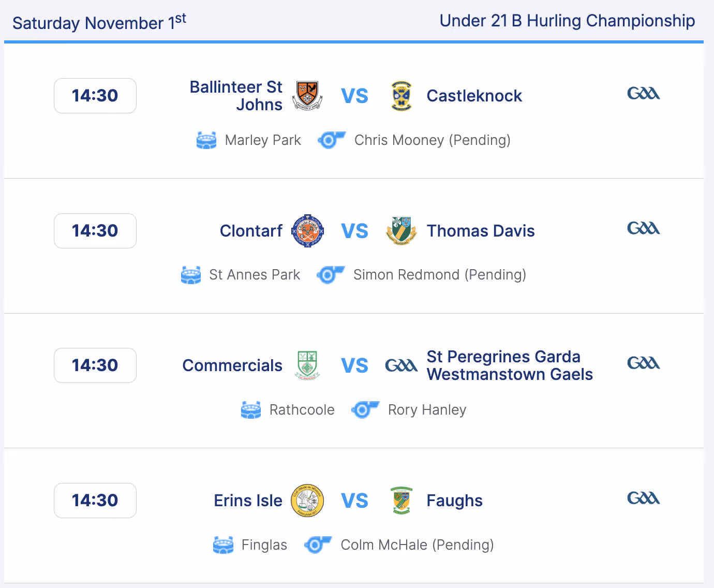714x588 pixels.
Task: Click the Erins Isle club crest
Action: [307, 501]
